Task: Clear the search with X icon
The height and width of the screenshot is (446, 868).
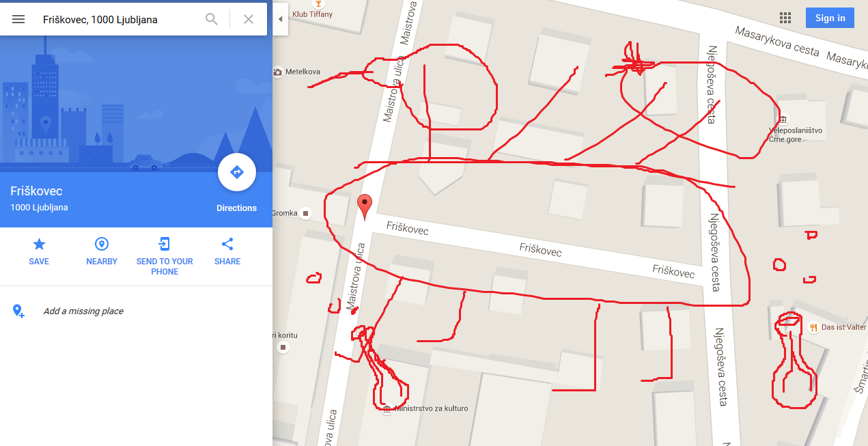Action: tap(249, 19)
